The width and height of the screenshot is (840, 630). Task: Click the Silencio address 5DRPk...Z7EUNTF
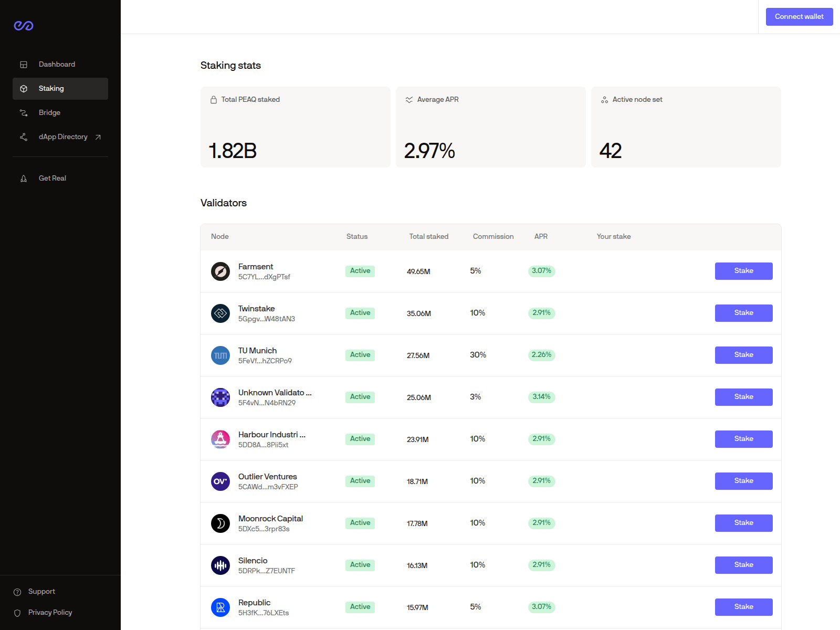(x=267, y=571)
